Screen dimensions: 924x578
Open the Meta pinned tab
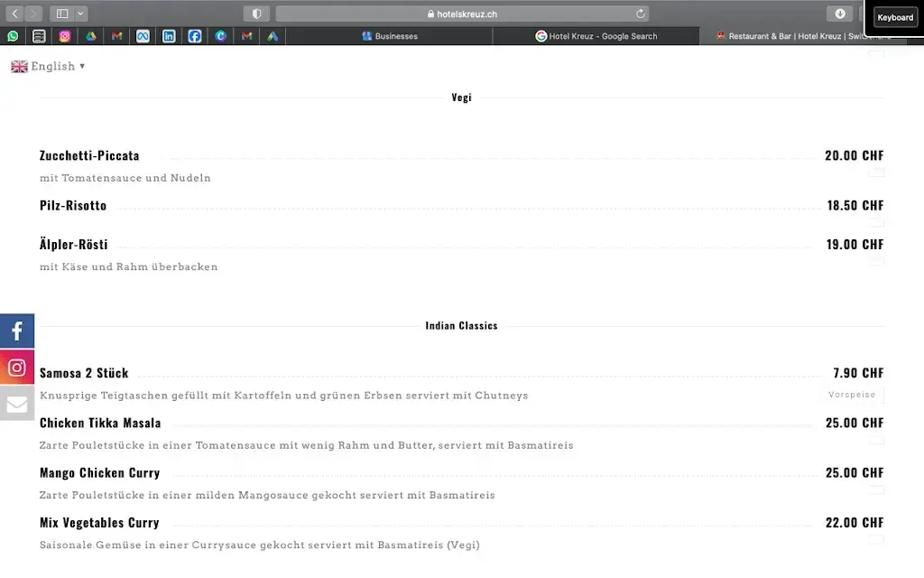click(x=143, y=36)
